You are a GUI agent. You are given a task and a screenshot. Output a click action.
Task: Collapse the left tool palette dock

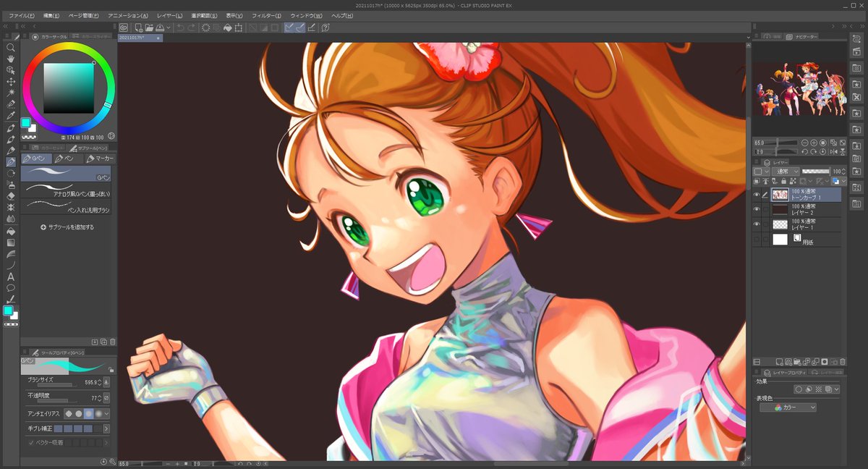7,28
